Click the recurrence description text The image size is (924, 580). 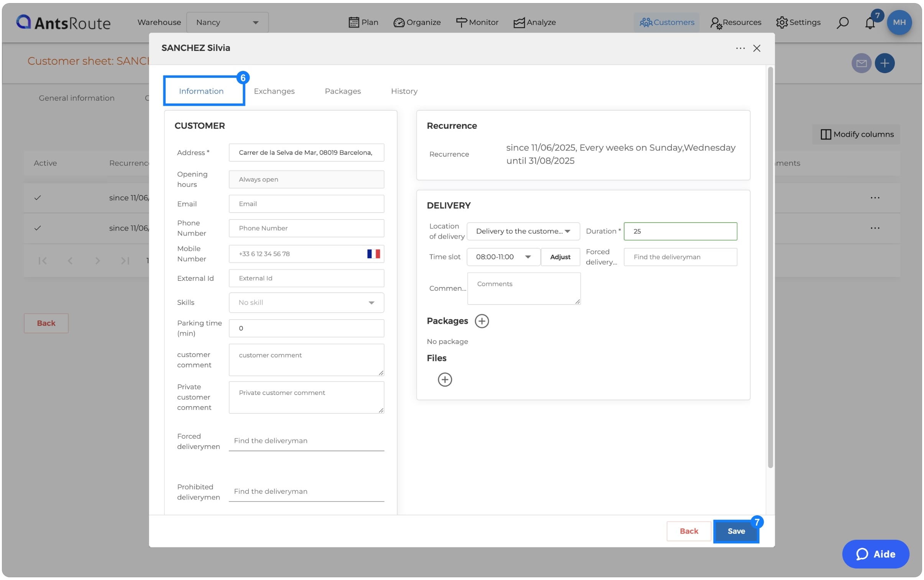(x=620, y=154)
